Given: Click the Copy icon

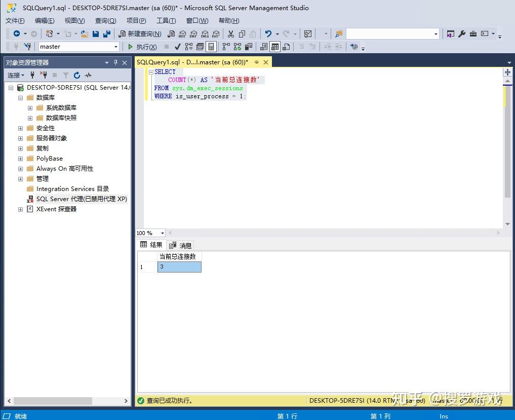Looking at the screenshot, I should (242, 33).
